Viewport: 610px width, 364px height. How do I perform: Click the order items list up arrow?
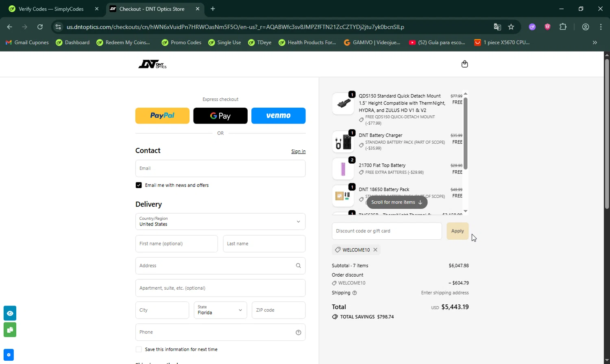point(466,93)
